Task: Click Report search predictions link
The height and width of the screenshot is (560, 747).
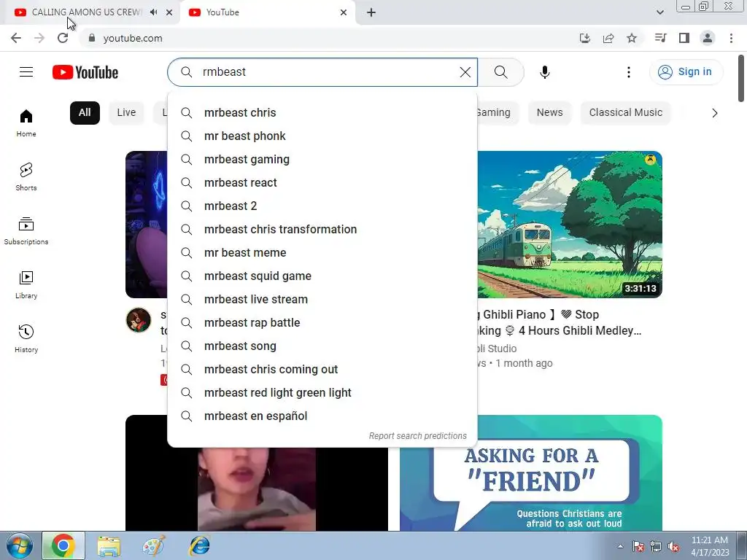Action: click(418, 436)
